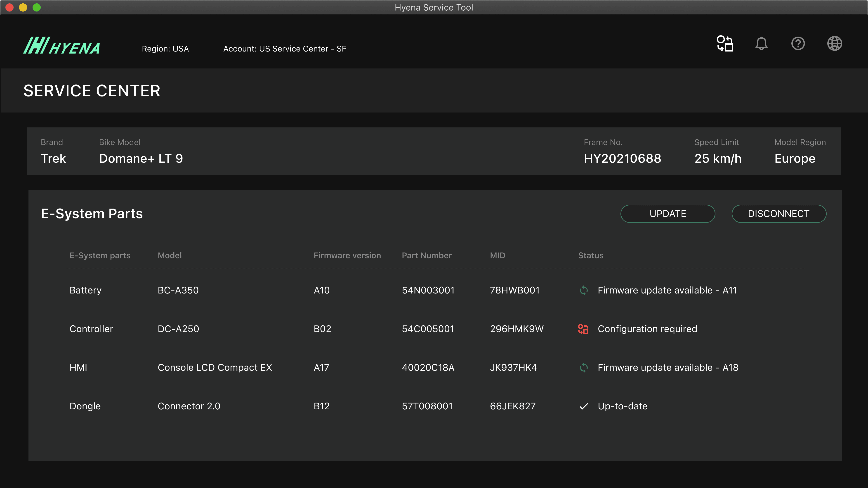Click the SERVICE CENTER page title

(92, 90)
